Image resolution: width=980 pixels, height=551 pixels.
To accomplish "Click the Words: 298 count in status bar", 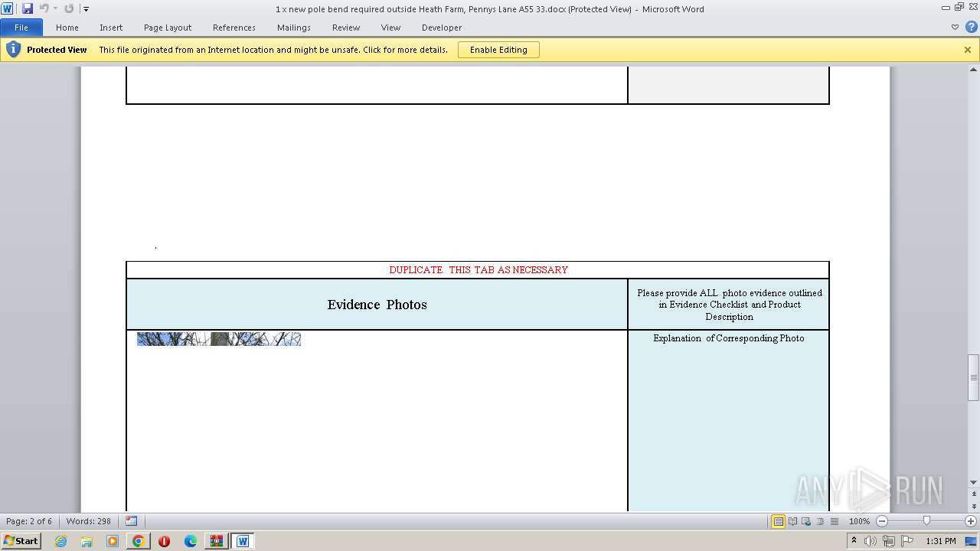I will tap(89, 521).
